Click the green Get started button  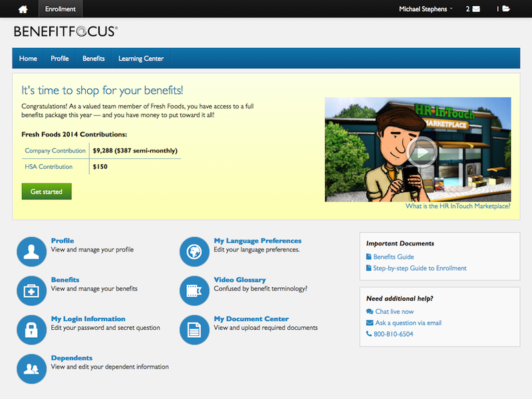pyautogui.click(x=47, y=192)
